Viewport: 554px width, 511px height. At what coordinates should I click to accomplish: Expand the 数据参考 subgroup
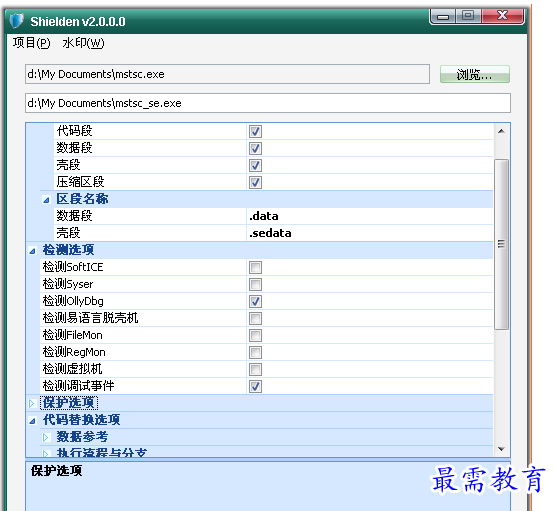click(46, 437)
